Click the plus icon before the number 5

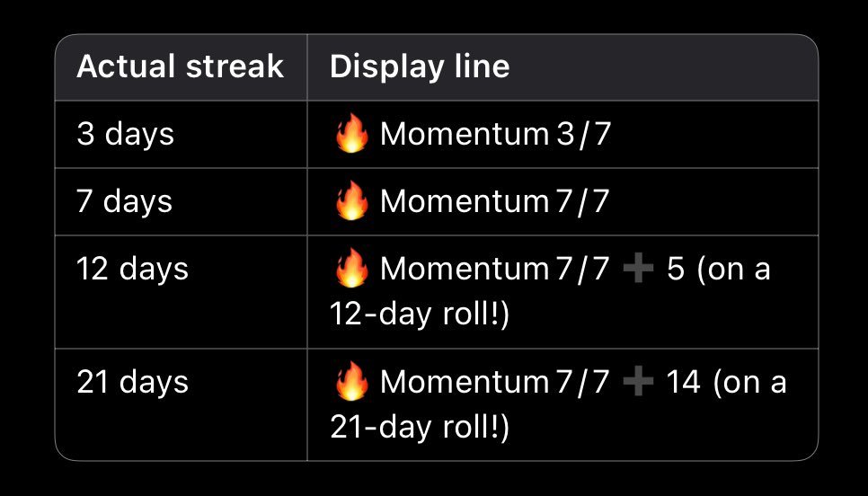tap(638, 270)
